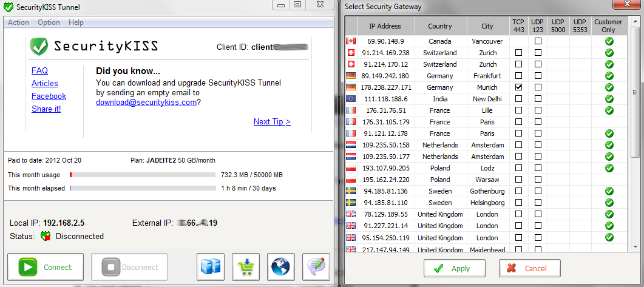
Task: Click the Disconnect button
Action: tap(129, 267)
